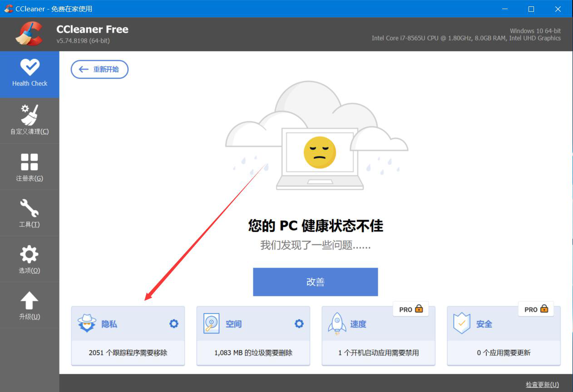This screenshot has height=392, width=573.
Task: Click the rocket speed icon
Action: (337, 324)
